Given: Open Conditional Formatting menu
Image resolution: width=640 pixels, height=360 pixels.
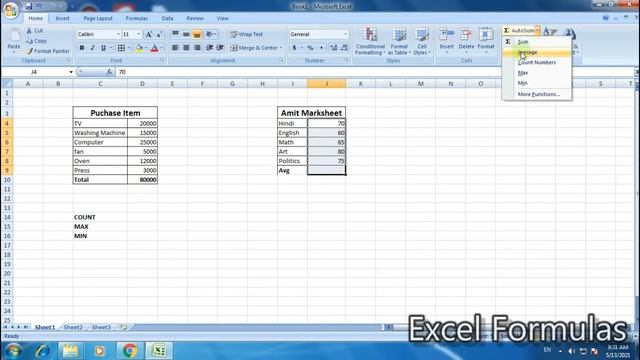Looking at the screenshot, I should tap(370, 41).
